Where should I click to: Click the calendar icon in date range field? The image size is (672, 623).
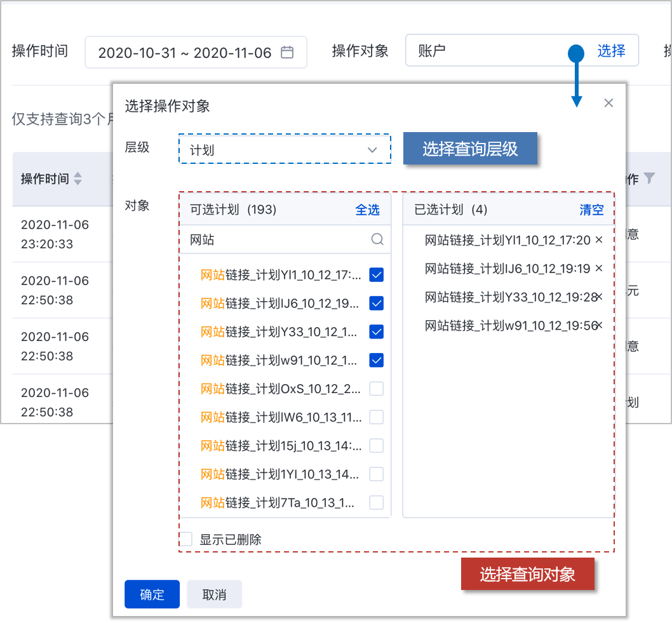coord(287,53)
